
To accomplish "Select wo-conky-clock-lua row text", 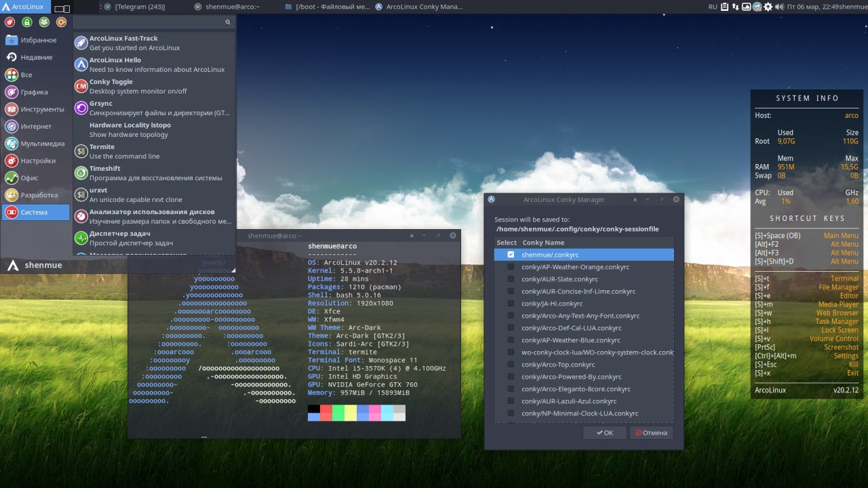I will click(597, 352).
